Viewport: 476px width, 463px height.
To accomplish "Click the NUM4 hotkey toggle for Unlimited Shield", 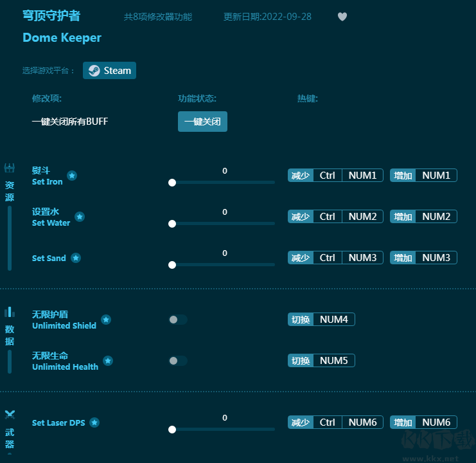I will [321, 320].
